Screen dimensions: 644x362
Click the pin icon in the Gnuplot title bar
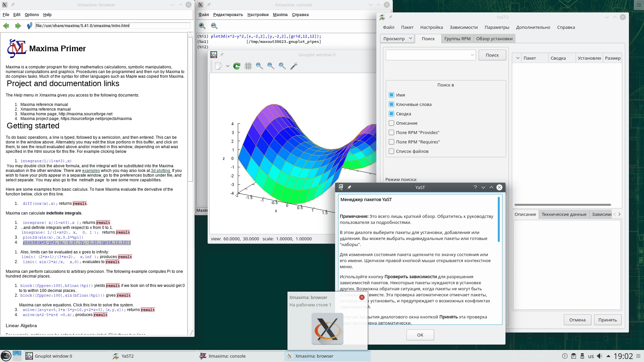(222, 55)
